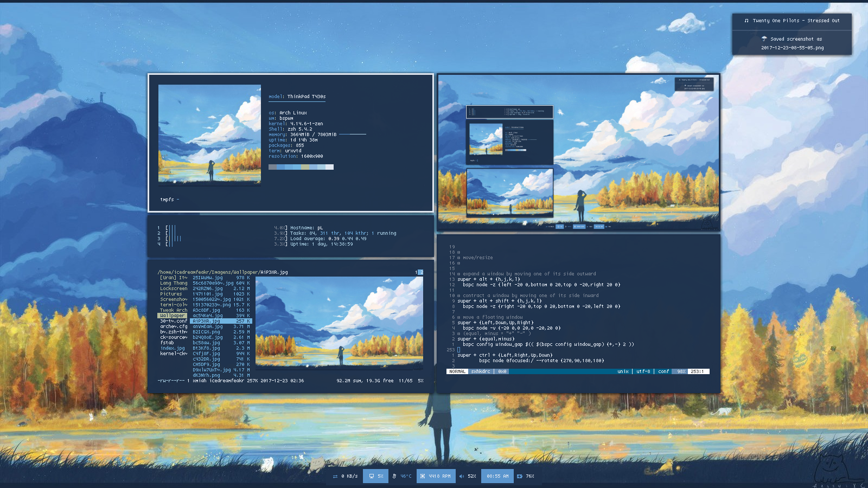Viewport: 868px width, 488px height.
Task: Dismiss the Stressed Out song notification
Action: click(792, 21)
